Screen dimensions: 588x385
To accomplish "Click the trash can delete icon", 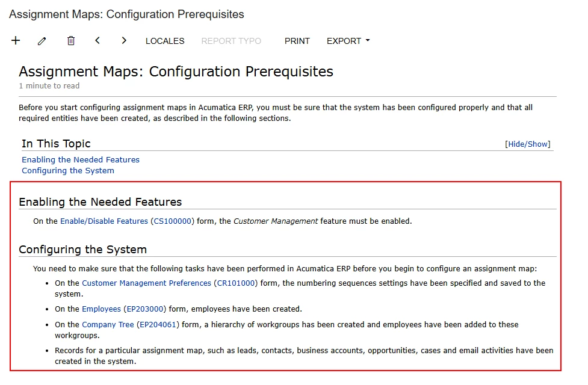I will [71, 40].
